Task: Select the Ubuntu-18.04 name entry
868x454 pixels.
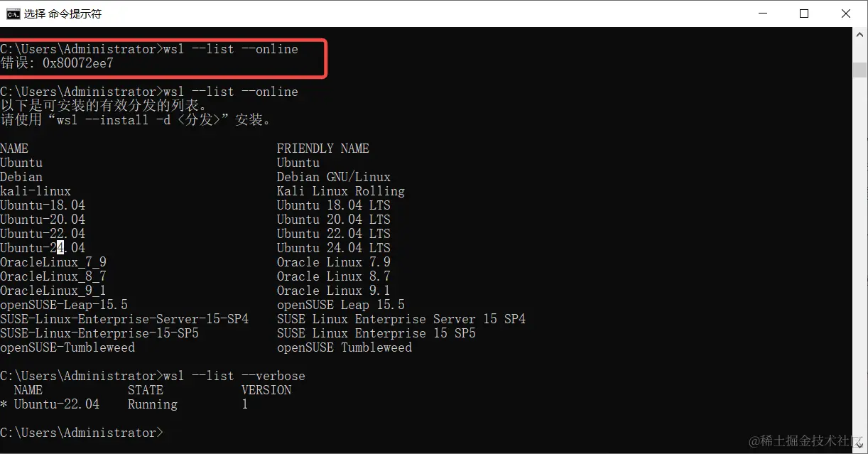Action: (x=43, y=205)
